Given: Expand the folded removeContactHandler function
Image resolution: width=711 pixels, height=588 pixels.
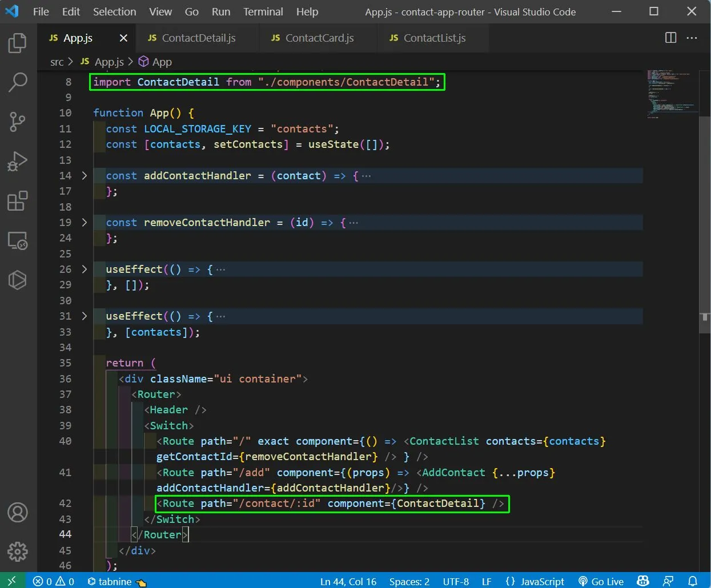Looking at the screenshot, I should coord(85,223).
